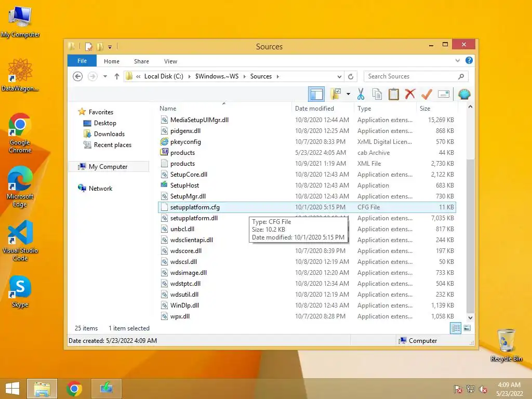This screenshot has width=532, height=399.
Task: Click the Windows Start button on the taskbar
Action: pyautogui.click(x=12, y=389)
